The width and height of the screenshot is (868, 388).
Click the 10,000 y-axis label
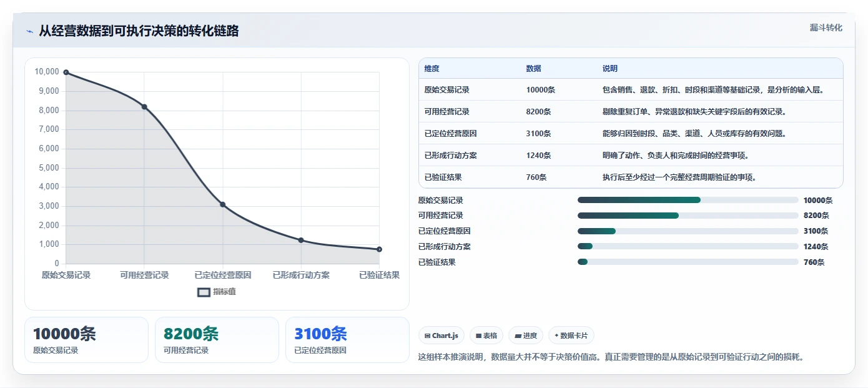click(x=47, y=72)
